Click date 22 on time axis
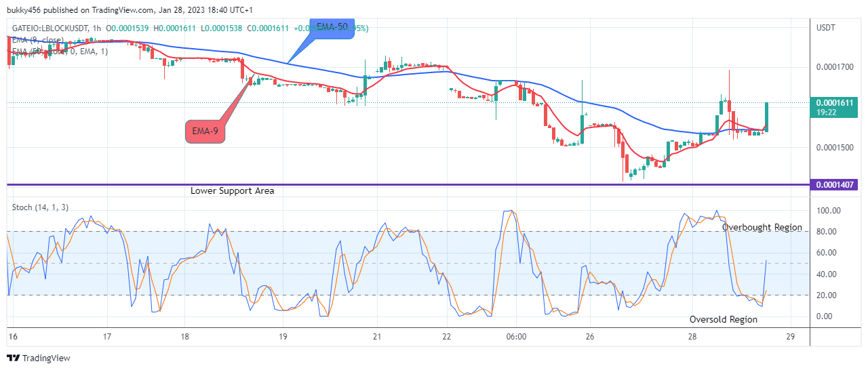This screenshot has height=370, width=868. pos(446,337)
